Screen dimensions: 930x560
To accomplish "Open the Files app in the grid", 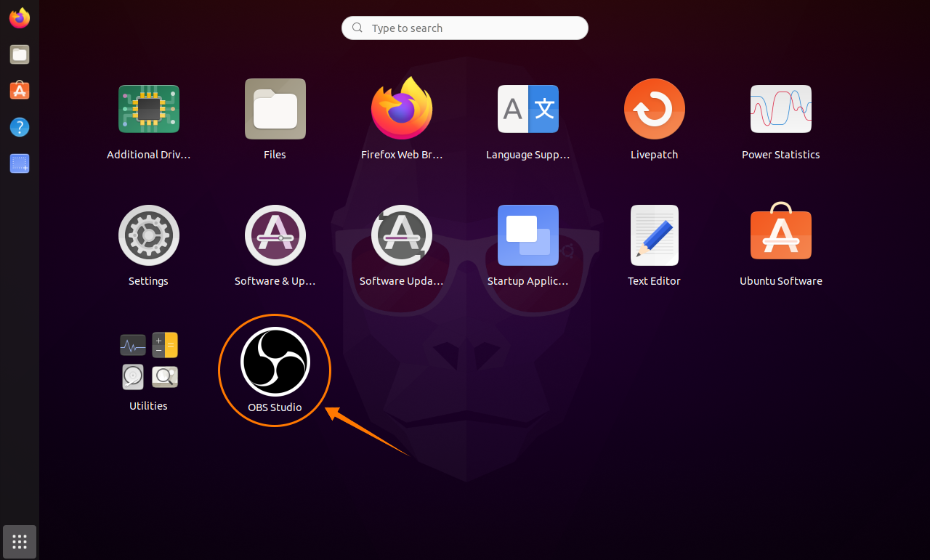I will [x=275, y=109].
